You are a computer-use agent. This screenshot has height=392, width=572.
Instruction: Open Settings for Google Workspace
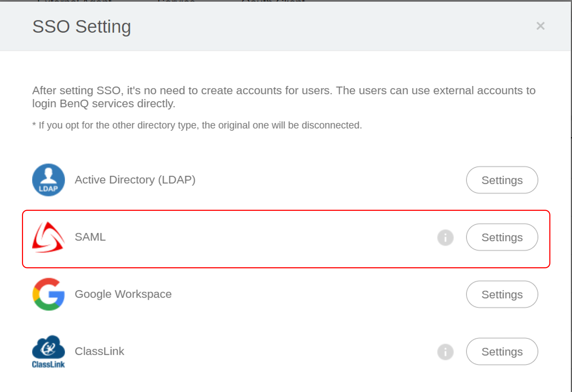click(x=502, y=294)
